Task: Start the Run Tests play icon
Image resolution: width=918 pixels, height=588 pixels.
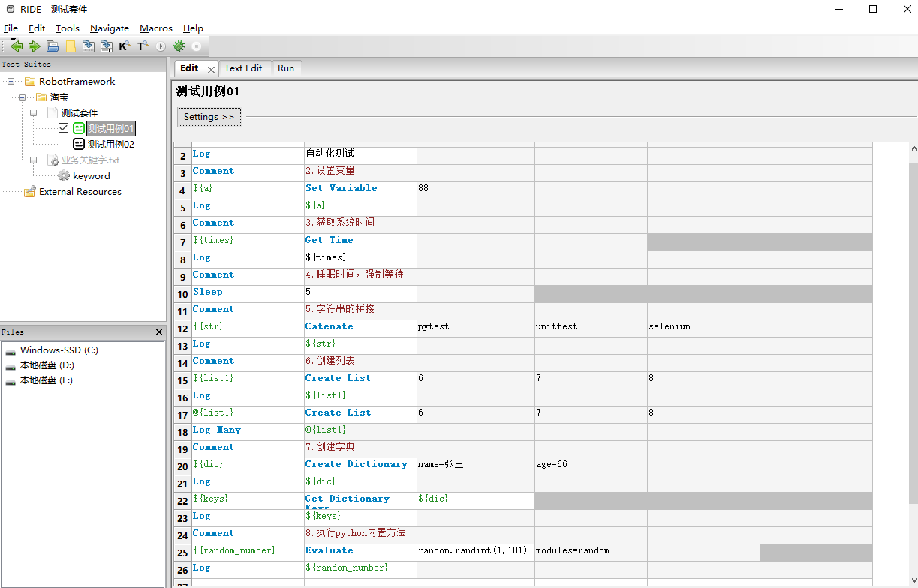Action: pos(161,46)
